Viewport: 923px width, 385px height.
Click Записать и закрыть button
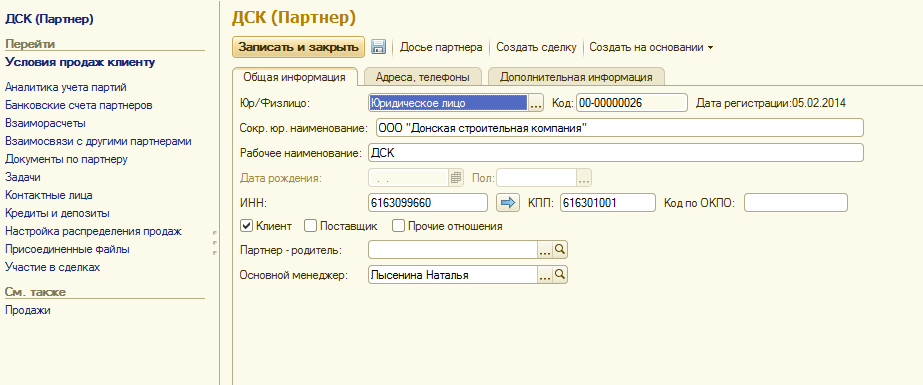[x=298, y=47]
